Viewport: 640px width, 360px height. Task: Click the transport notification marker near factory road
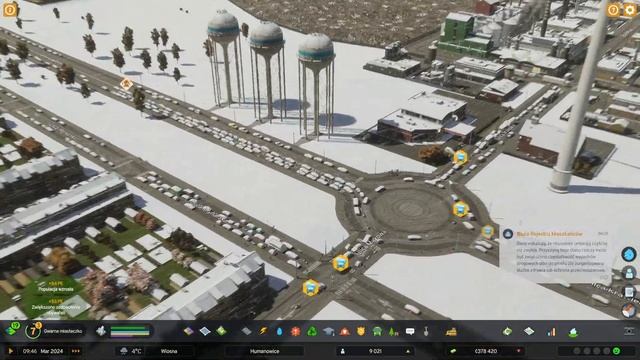click(460, 157)
